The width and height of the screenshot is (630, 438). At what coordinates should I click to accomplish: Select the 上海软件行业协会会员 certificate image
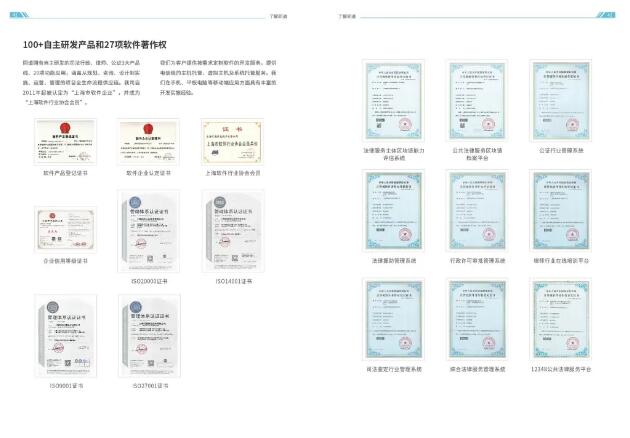pyautogui.click(x=233, y=142)
